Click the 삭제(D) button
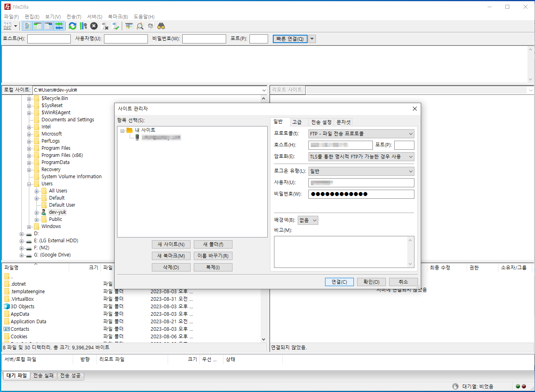This screenshot has height=392, width=535. click(171, 267)
